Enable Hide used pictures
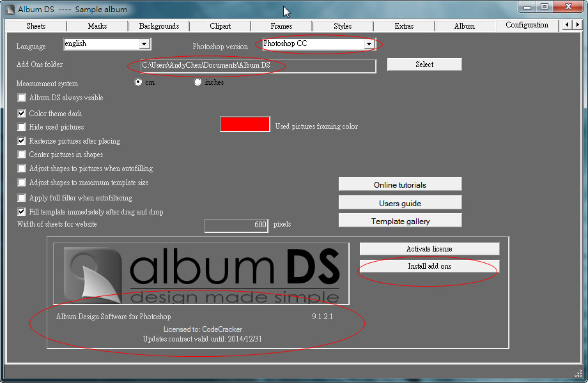The height and width of the screenshot is (383, 588). click(21, 127)
